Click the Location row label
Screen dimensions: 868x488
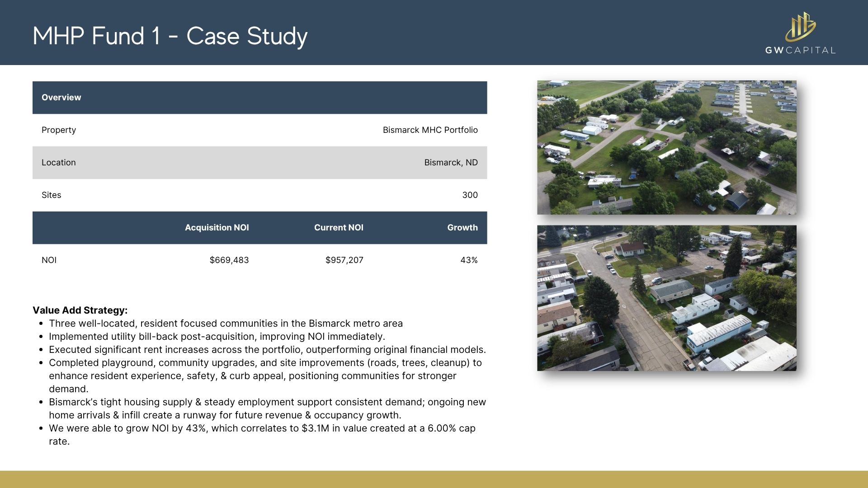click(x=59, y=163)
